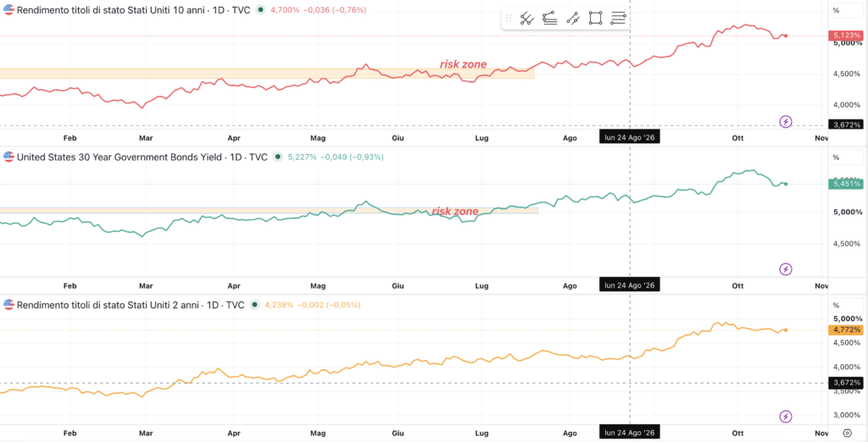
Task: Click the −0,002 (−0,05%) change text
Action: [329, 304]
